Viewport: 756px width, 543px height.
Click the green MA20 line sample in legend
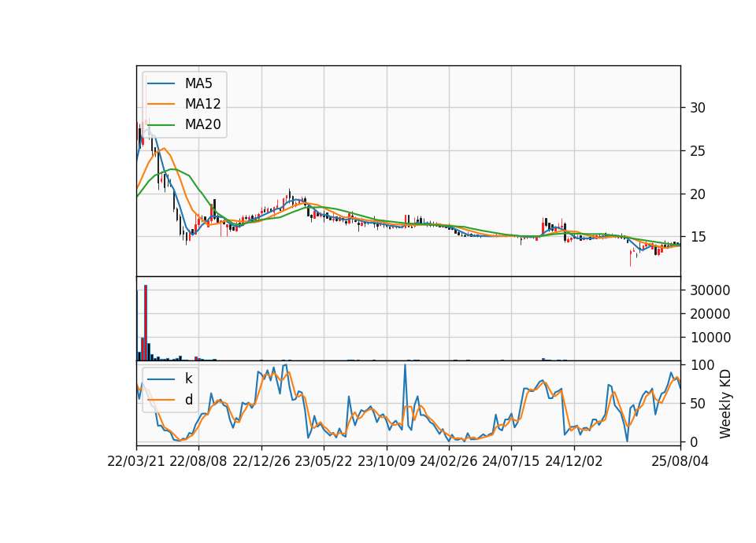(x=161, y=124)
